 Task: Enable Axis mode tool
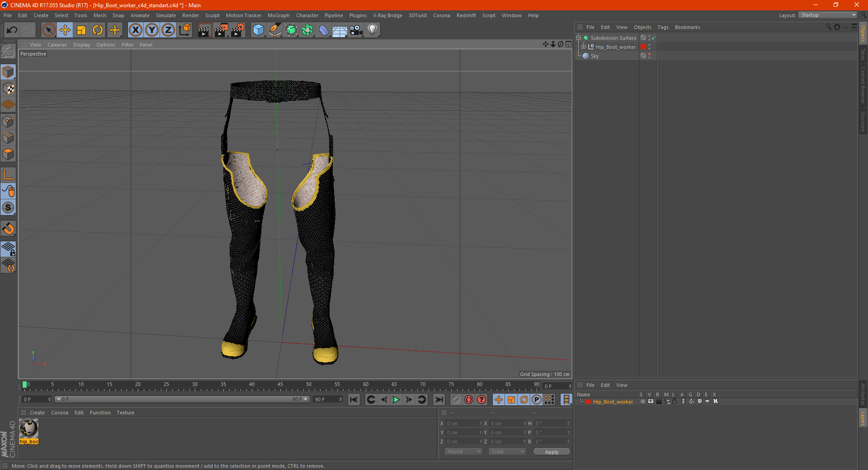pyautogui.click(x=8, y=175)
